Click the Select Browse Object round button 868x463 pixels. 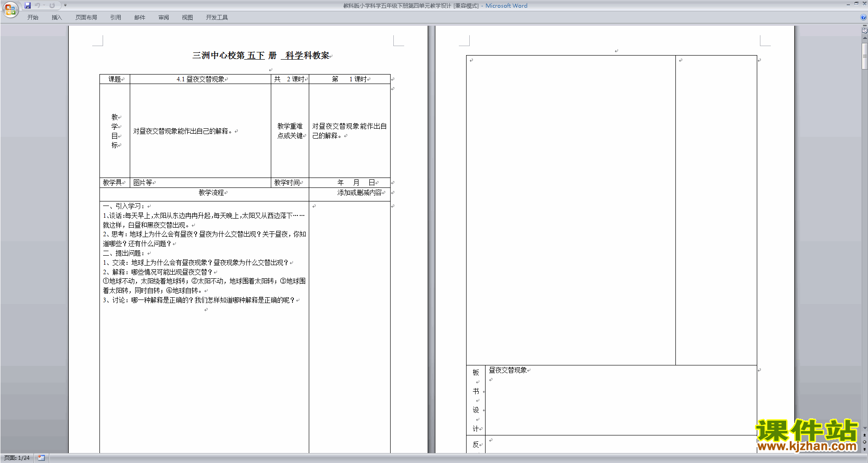[x=864, y=442]
